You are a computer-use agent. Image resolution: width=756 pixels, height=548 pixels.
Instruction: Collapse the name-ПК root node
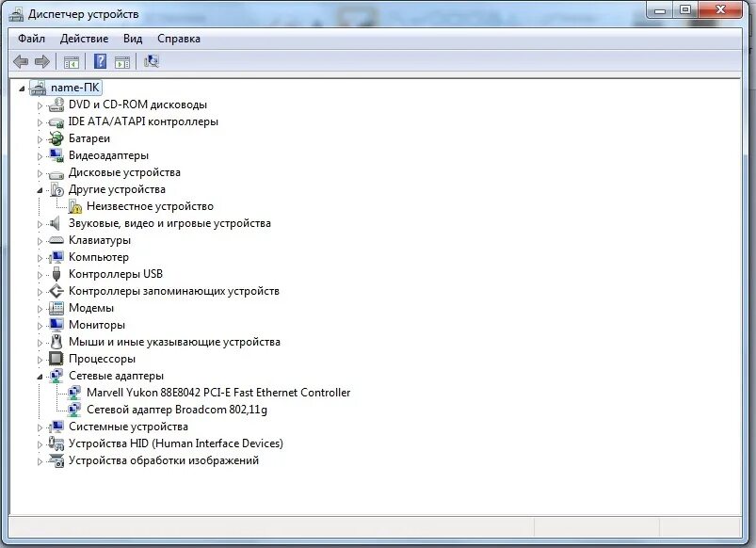[x=22, y=89]
